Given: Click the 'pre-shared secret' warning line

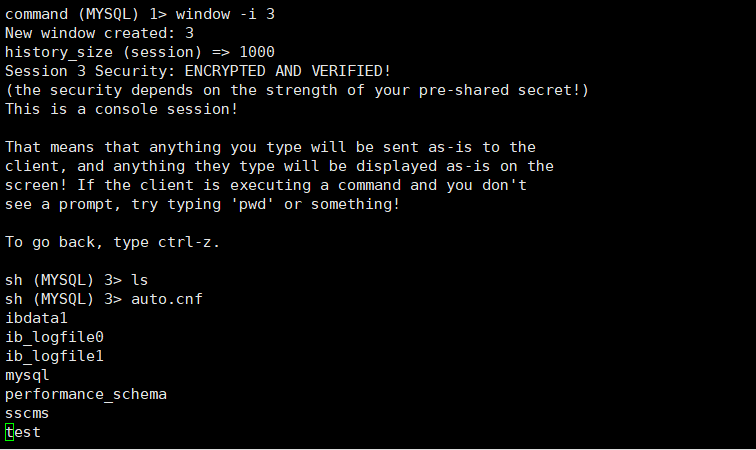Looking at the screenshot, I should [297, 90].
